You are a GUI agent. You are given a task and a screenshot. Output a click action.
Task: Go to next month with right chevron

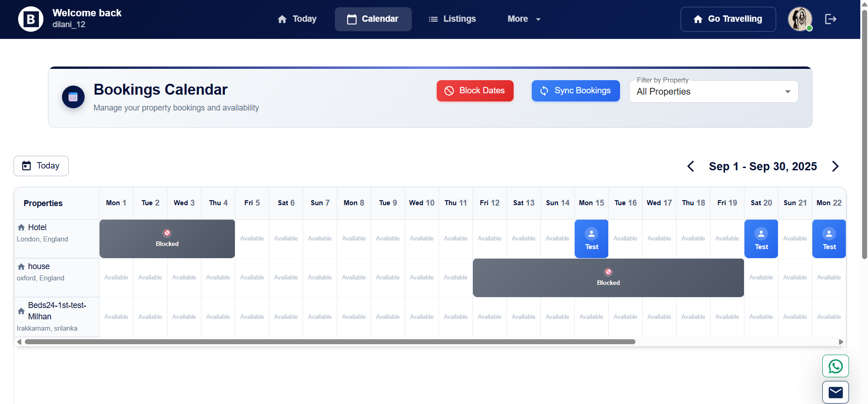(x=835, y=166)
